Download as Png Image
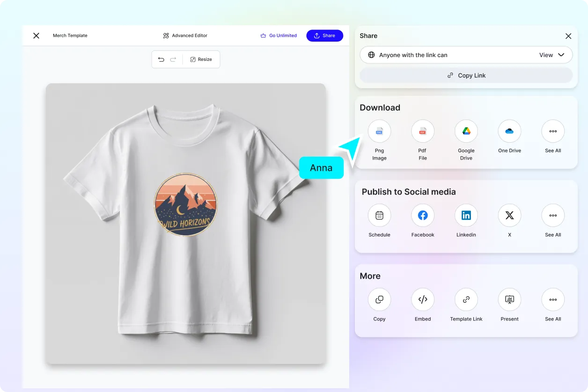 [x=379, y=131]
